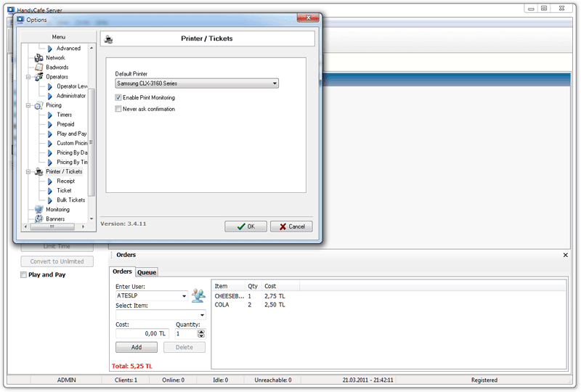Collapse the Pricing tree node
The height and width of the screenshot is (392, 581).
(28, 105)
